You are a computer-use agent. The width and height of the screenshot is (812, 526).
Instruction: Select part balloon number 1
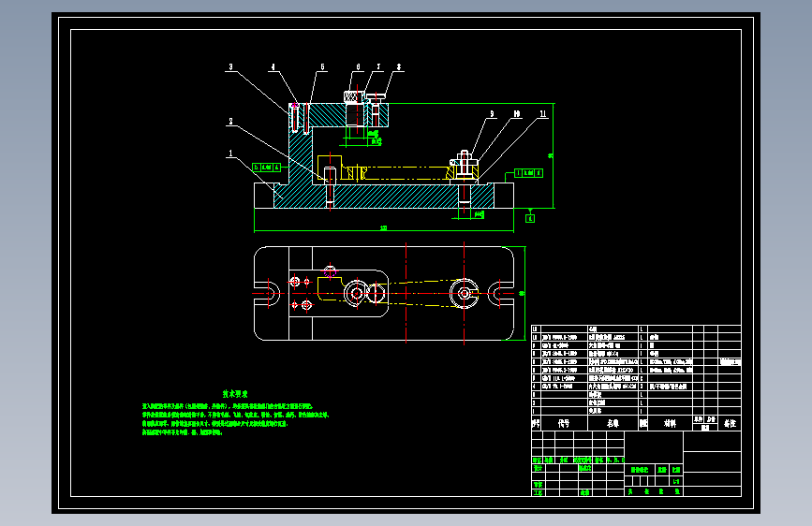click(x=231, y=153)
